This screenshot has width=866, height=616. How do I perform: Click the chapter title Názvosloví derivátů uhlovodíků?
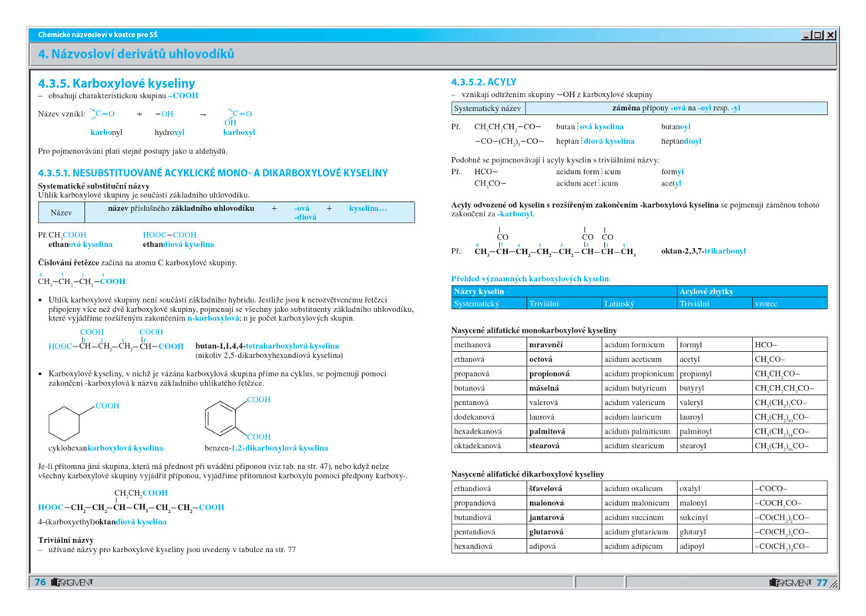click(136, 54)
